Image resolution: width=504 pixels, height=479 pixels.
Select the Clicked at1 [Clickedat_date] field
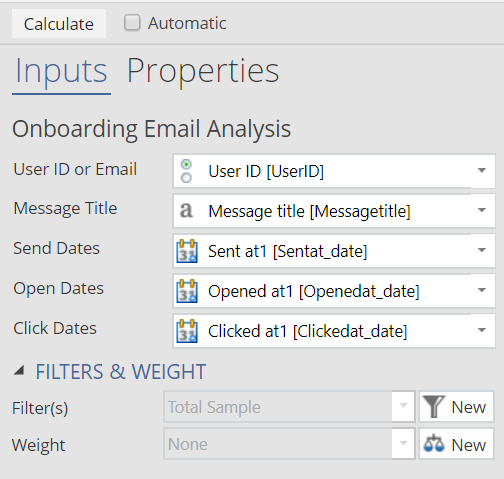click(x=334, y=331)
